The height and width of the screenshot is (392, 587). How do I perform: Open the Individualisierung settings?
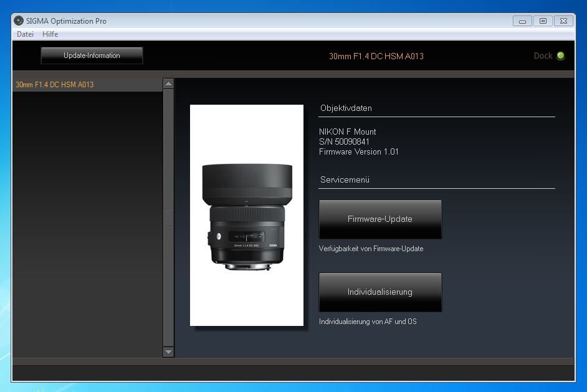point(380,292)
